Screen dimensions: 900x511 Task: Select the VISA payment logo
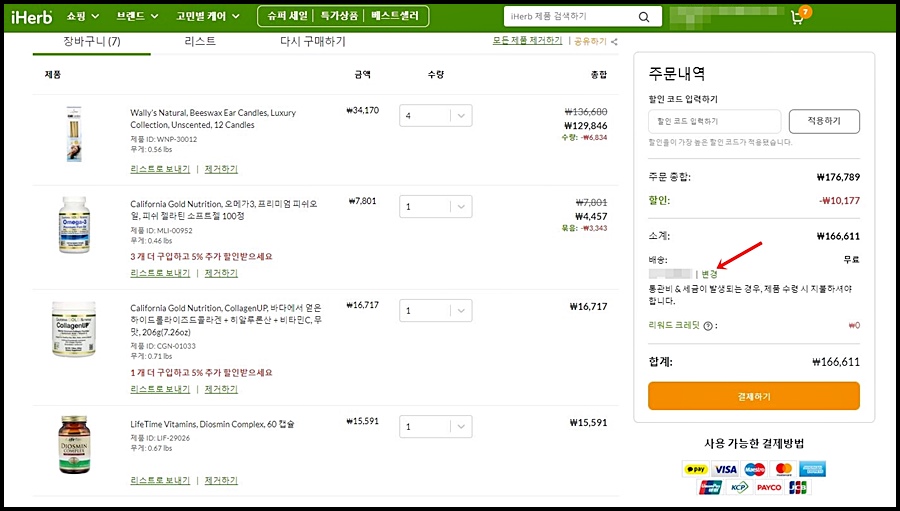726,469
